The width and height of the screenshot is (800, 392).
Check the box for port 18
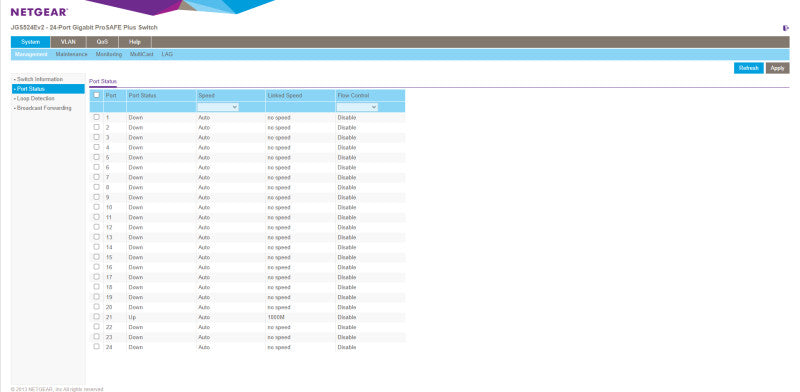click(96, 286)
